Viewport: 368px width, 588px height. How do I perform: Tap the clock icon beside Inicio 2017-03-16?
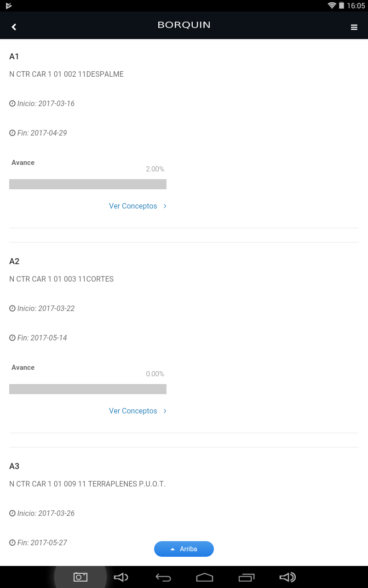click(x=12, y=104)
